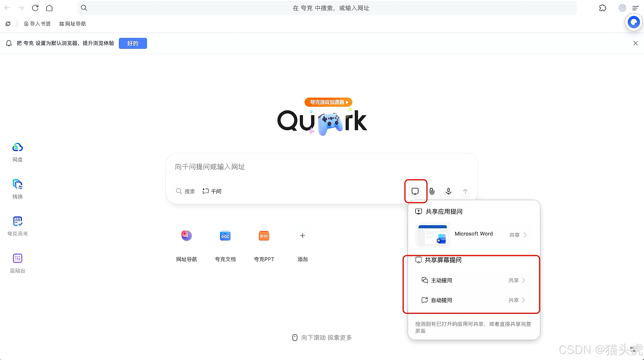Image resolution: width=644 pixels, height=360 pixels.
Task: Open the browser main menu icon
Action: point(635,8)
